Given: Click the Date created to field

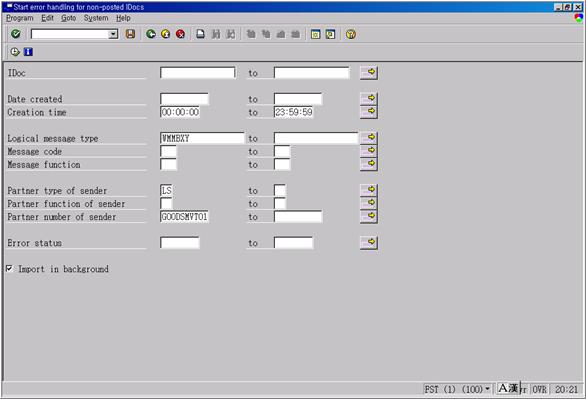Looking at the screenshot, I should click(298, 99).
